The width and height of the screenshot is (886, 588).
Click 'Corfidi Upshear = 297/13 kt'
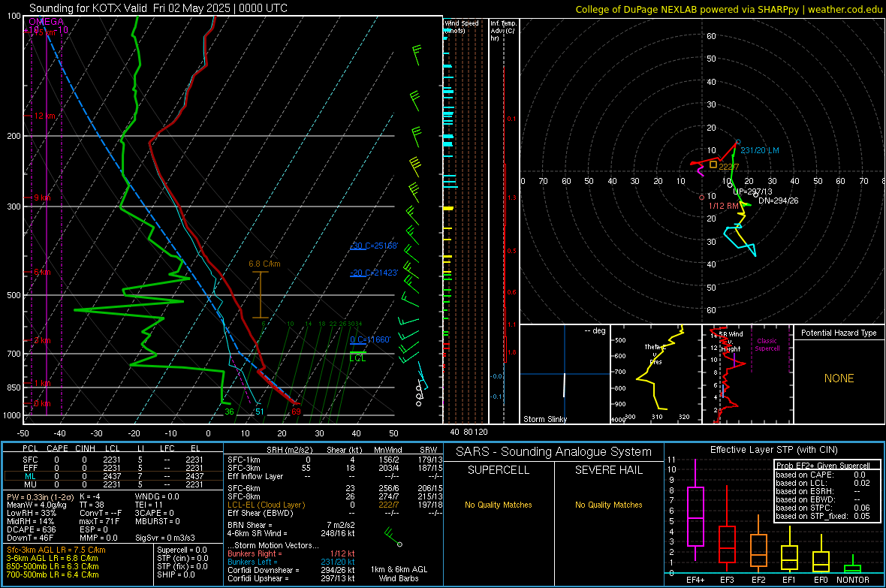click(291, 578)
